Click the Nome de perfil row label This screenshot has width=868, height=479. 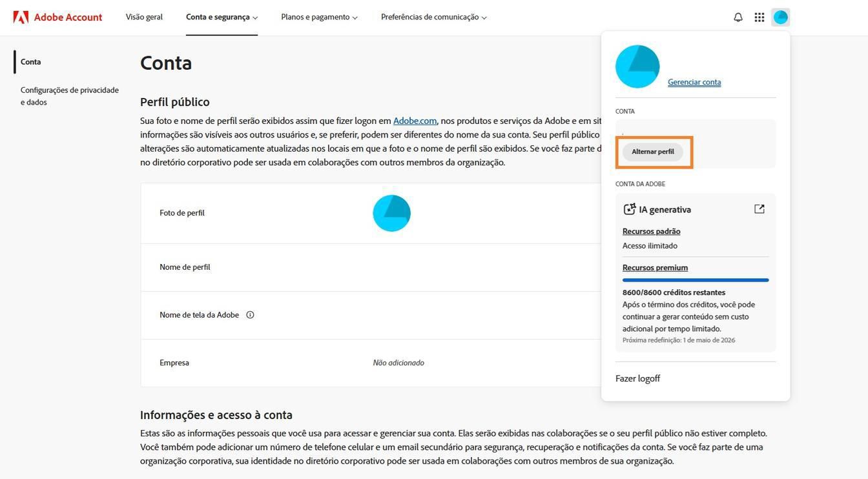[x=185, y=267]
